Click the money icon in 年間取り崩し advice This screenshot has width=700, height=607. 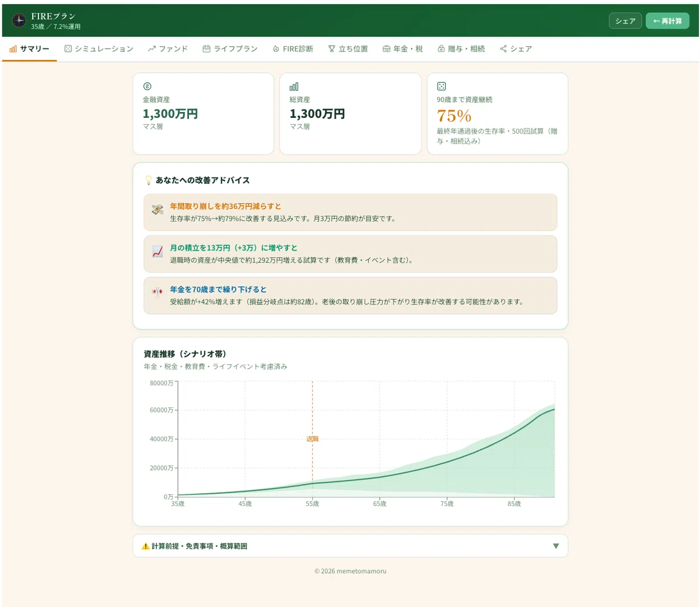(157, 210)
